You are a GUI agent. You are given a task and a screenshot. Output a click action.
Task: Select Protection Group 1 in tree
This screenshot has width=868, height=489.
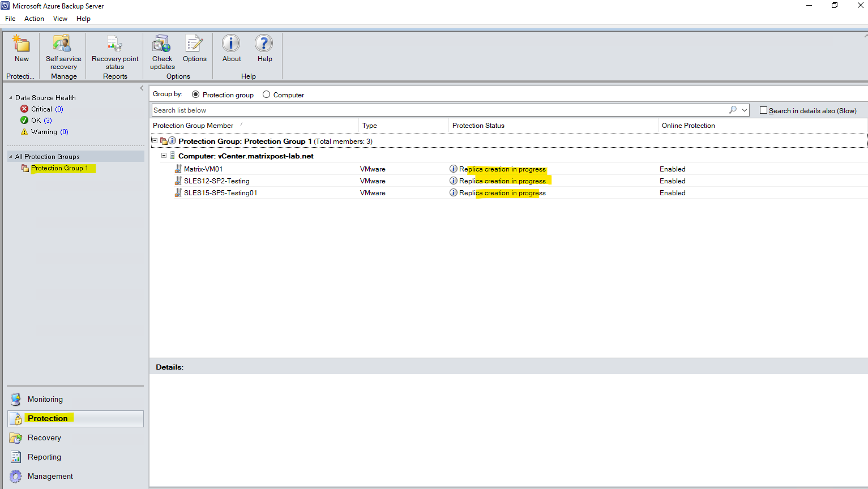click(59, 168)
